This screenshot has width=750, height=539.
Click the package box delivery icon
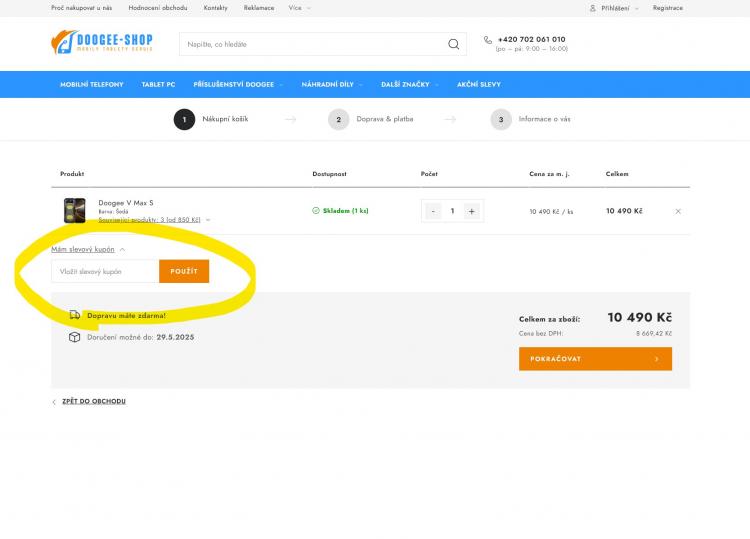75,337
